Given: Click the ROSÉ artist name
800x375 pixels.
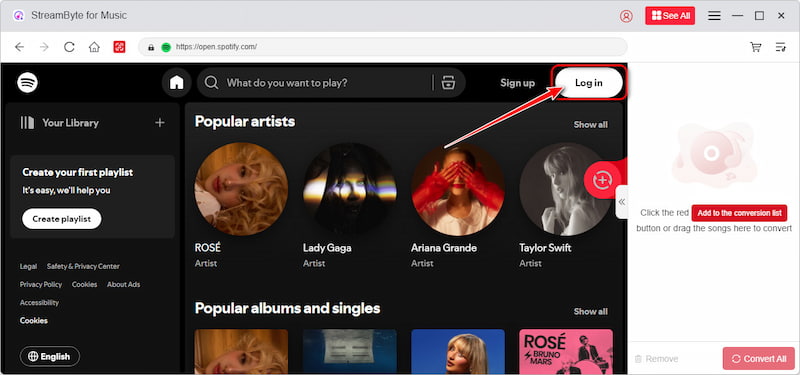Looking at the screenshot, I should (208, 248).
